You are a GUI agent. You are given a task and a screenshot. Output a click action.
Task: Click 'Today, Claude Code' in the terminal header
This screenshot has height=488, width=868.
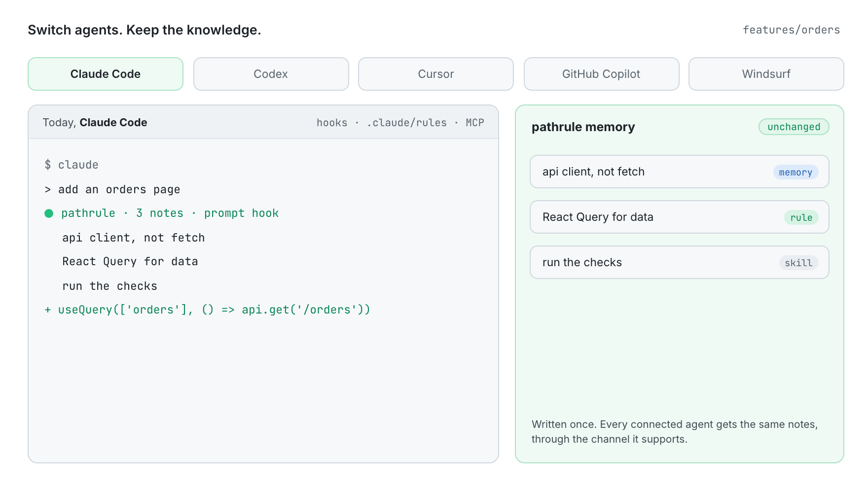pos(95,122)
